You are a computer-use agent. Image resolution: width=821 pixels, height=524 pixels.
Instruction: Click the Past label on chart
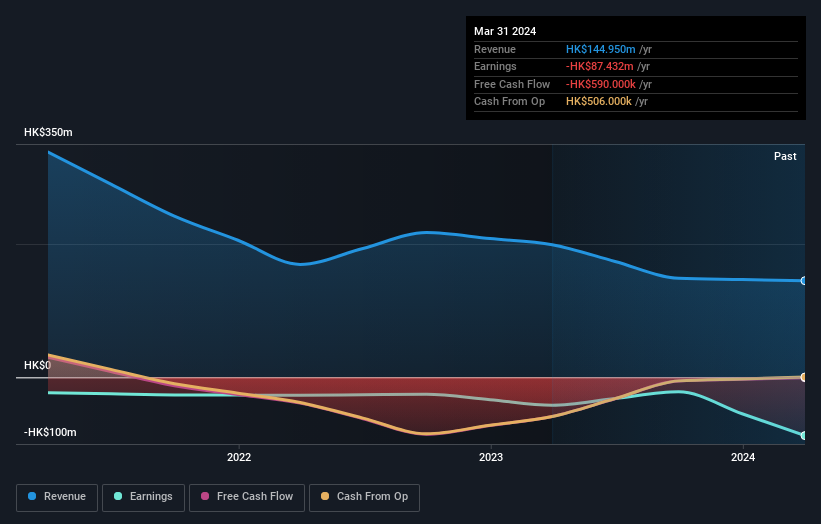tap(785, 157)
